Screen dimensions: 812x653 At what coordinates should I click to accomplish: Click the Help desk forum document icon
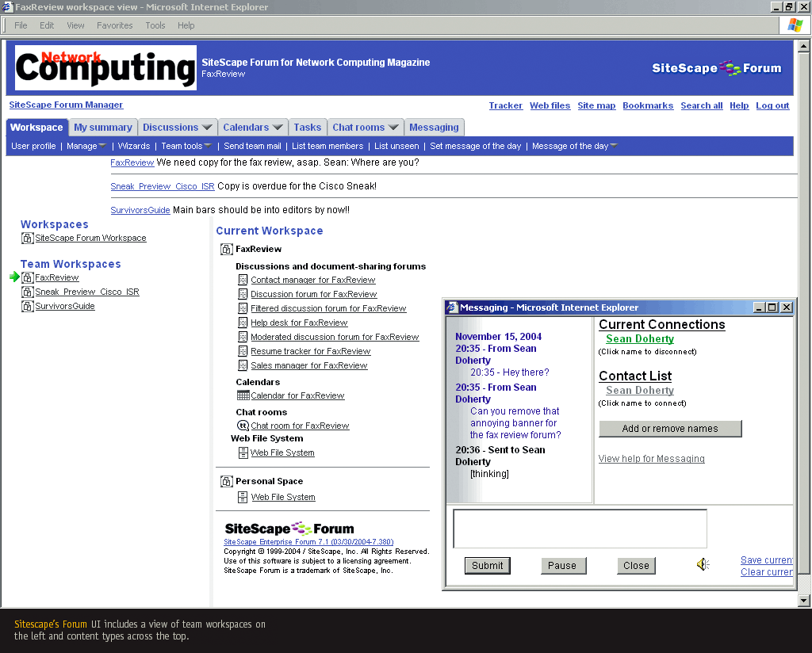pos(243,323)
